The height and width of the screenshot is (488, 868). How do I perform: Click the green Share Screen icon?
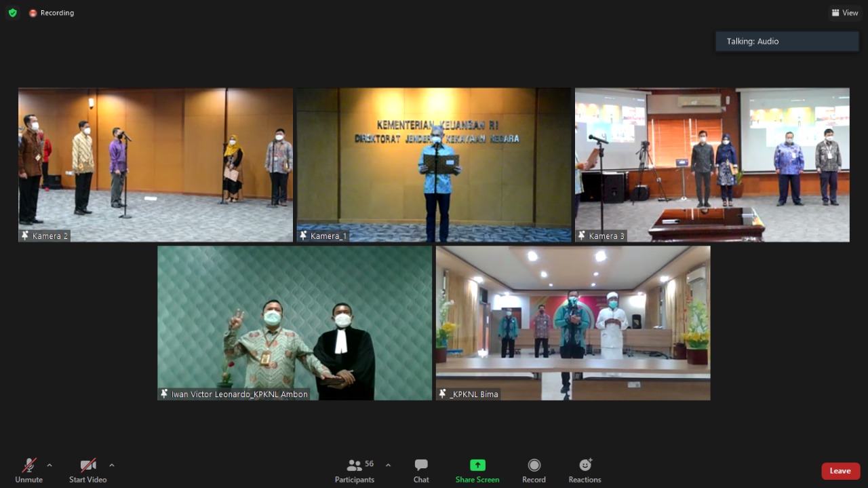tap(477, 466)
